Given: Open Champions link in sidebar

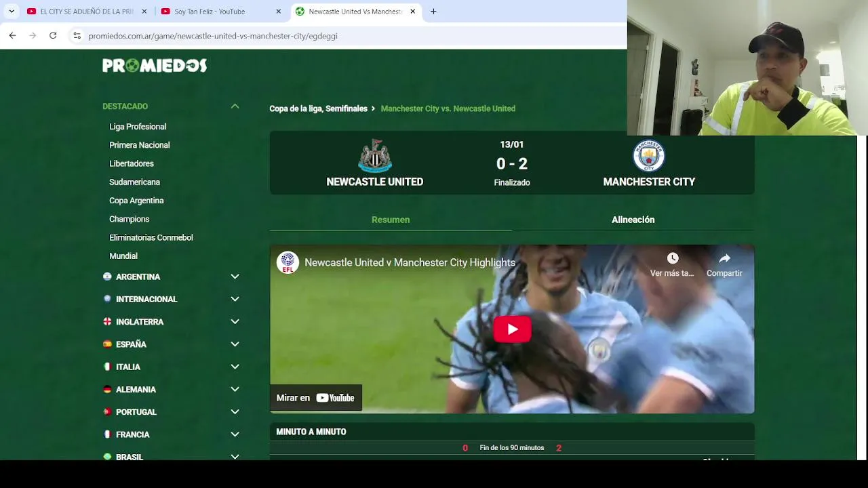Looking at the screenshot, I should point(129,219).
